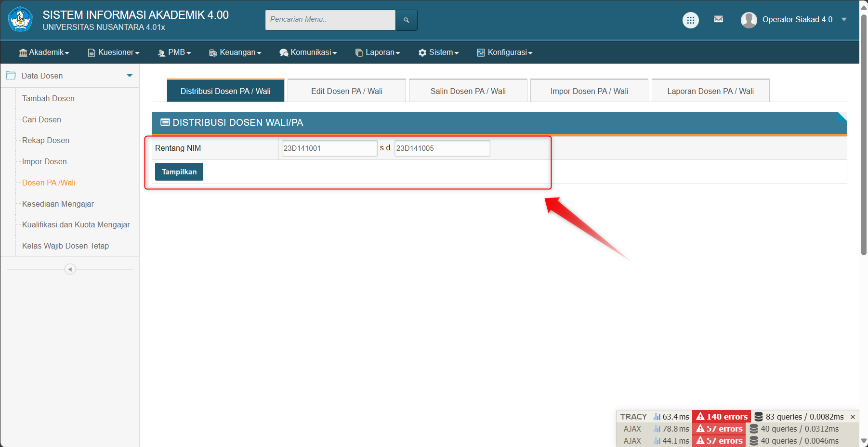Click the Operator Siakad user avatar
The height and width of the screenshot is (447, 868).
[749, 20]
